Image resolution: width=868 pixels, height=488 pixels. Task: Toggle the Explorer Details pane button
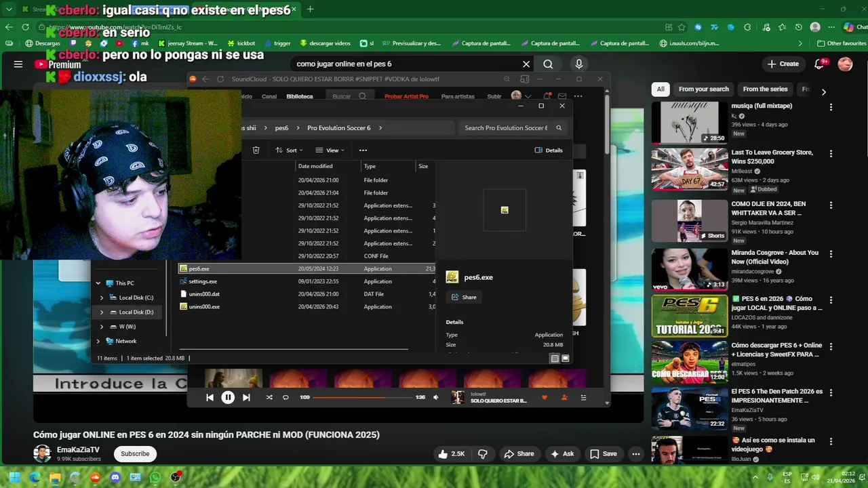click(x=549, y=150)
